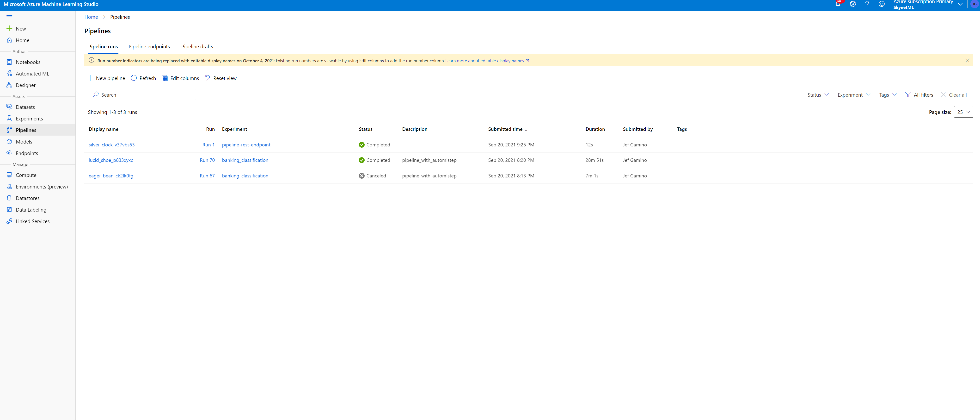This screenshot has width=980, height=420.
Task: Click the pipeline runs search box
Action: click(x=141, y=94)
